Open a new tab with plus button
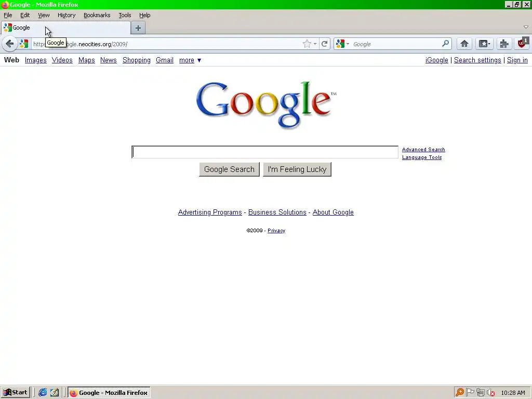 pyautogui.click(x=138, y=28)
